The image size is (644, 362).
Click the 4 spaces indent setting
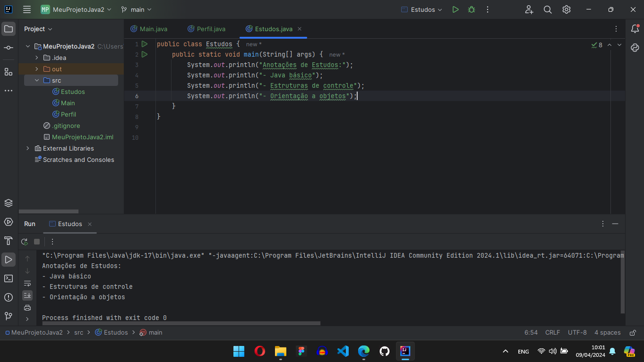click(608, 332)
